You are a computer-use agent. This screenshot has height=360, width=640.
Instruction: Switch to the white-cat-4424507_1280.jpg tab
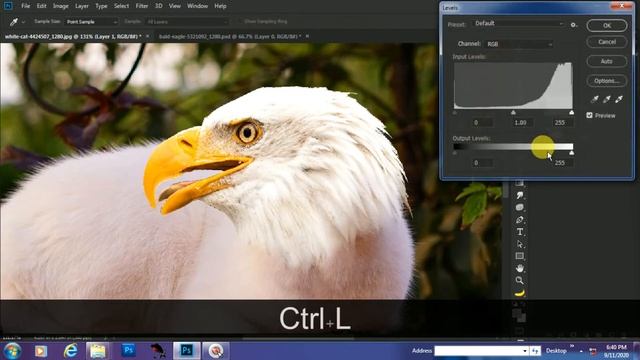[x=73, y=37]
